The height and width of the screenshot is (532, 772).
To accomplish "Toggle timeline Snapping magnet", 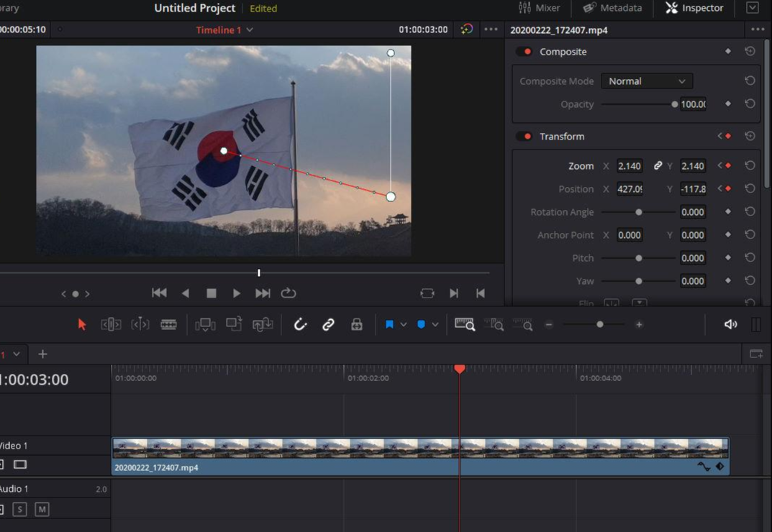I will [300, 324].
